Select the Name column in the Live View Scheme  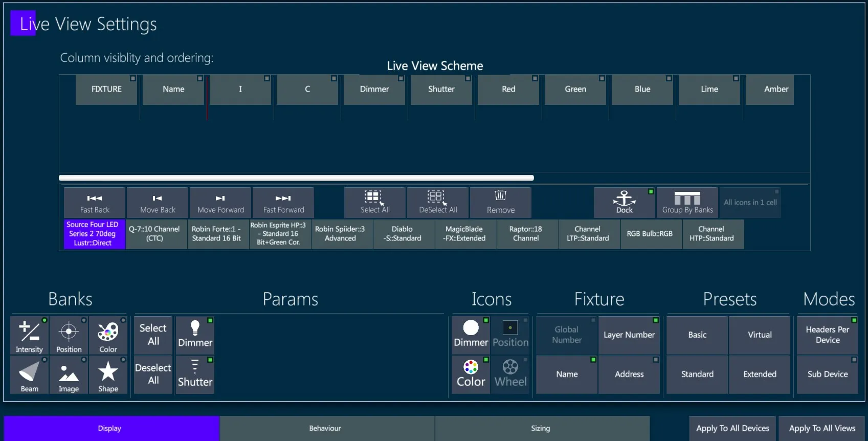(x=173, y=90)
